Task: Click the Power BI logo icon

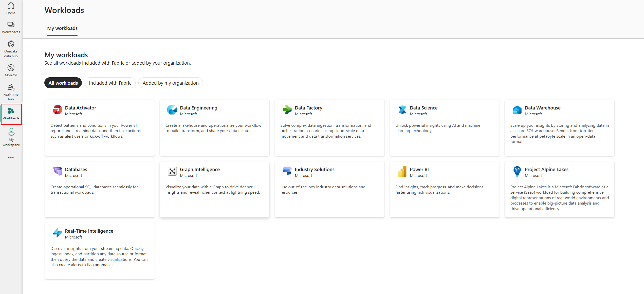Action: [x=402, y=171]
